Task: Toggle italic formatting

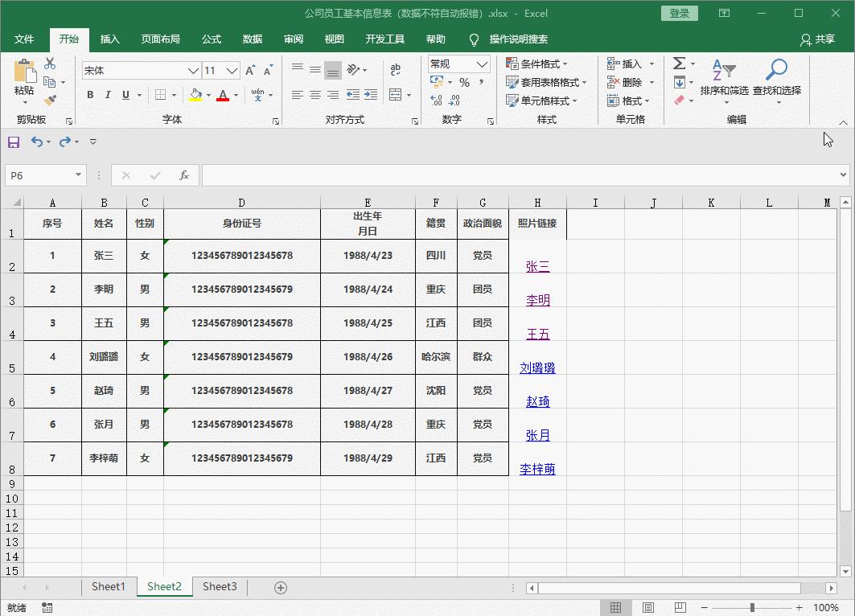Action: (107, 95)
